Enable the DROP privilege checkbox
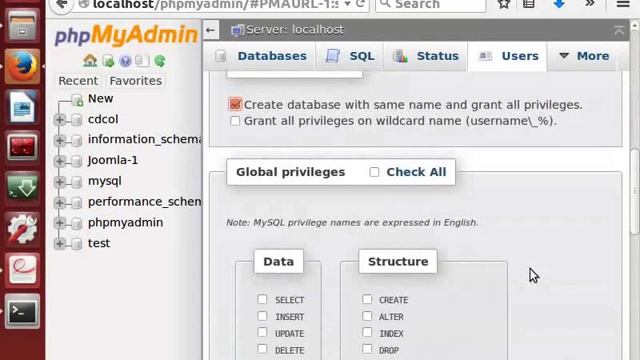The height and width of the screenshot is (360, 640). [x=367, y=349]
